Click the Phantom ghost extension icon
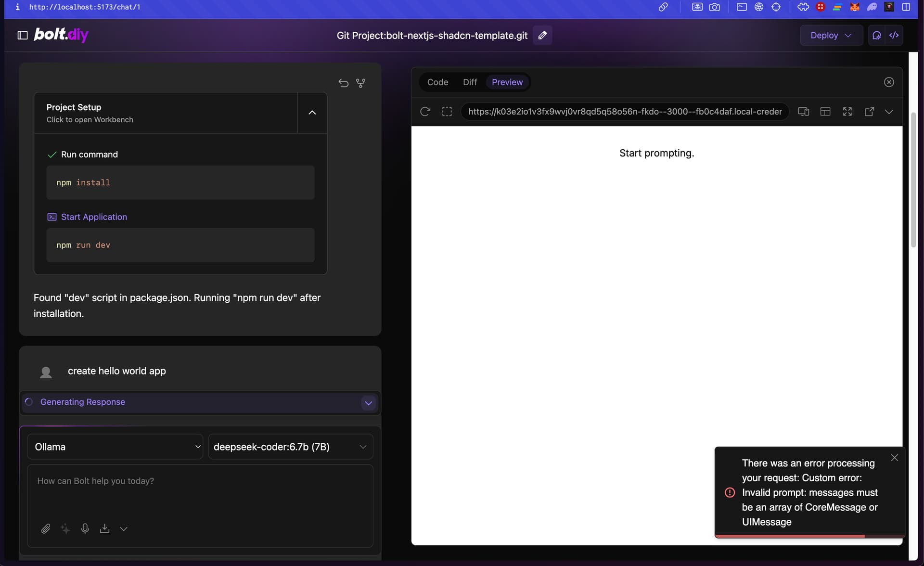Screen dimensions: 924x566 [x=872, y=7]
